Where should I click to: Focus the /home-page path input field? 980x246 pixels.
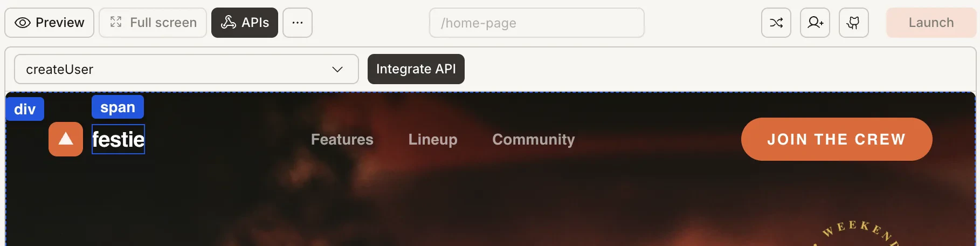coord(537,23)
